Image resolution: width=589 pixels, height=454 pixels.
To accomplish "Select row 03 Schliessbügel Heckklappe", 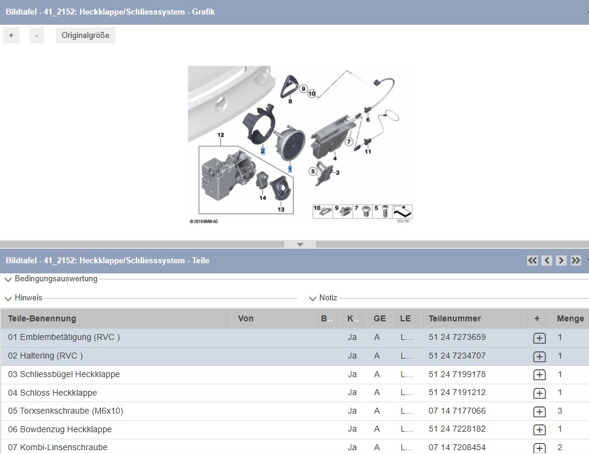I will click(x=295, y=374).
